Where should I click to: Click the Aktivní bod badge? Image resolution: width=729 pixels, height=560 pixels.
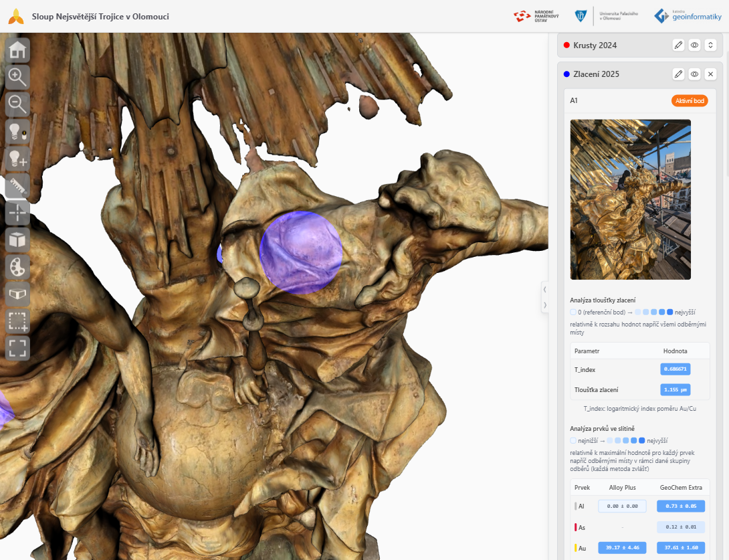(690, 100)
